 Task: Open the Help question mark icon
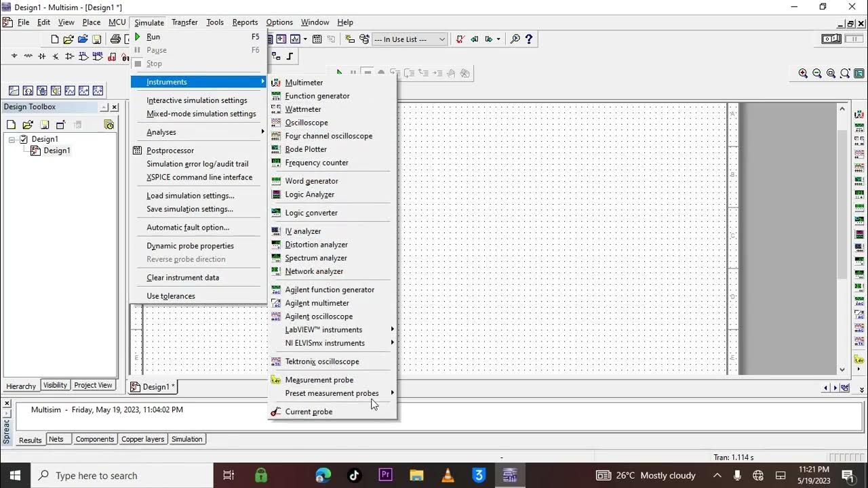click(529, 39)
